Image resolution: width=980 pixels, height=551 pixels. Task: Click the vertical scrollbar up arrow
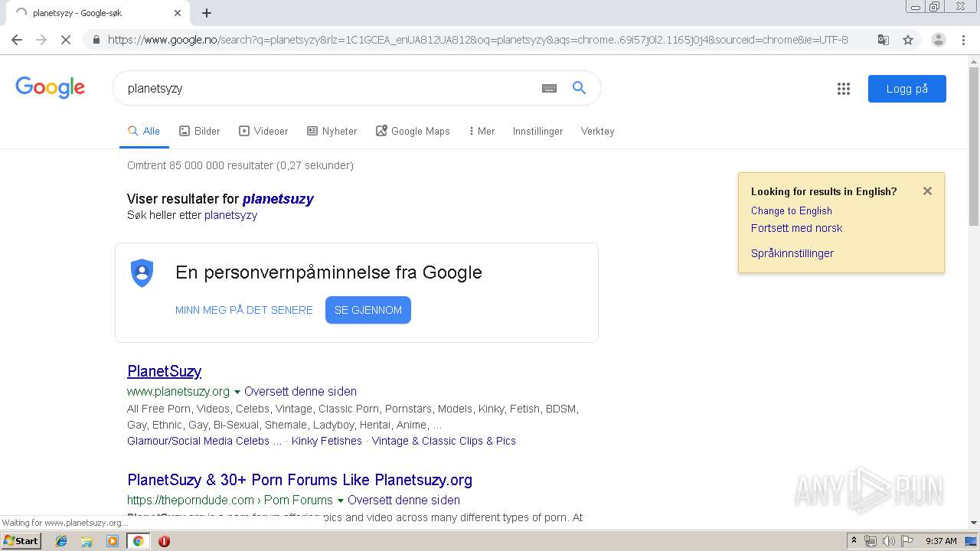(x=973, y=63)
